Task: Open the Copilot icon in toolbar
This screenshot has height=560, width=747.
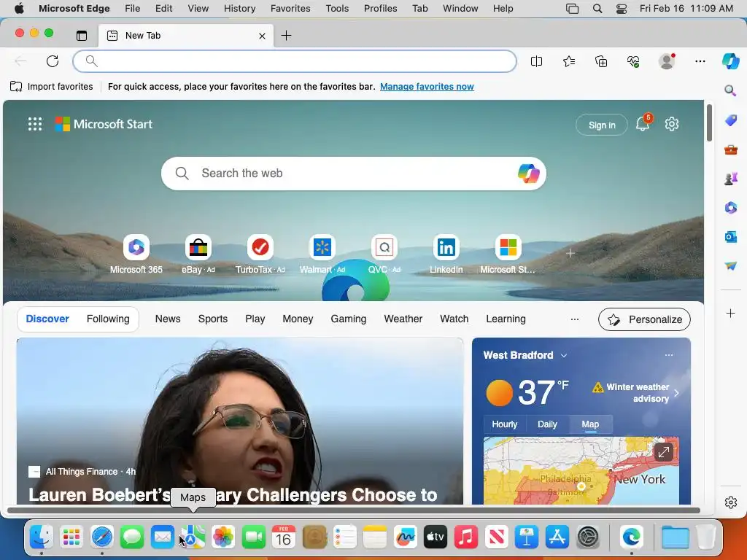Action: (730, 61)
